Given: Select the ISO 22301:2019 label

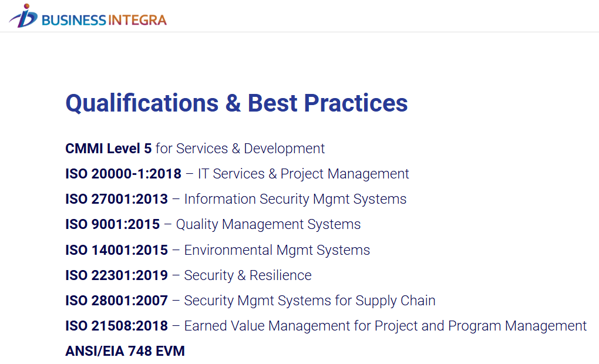Looking at the screenshot, I should pos(116,275).
